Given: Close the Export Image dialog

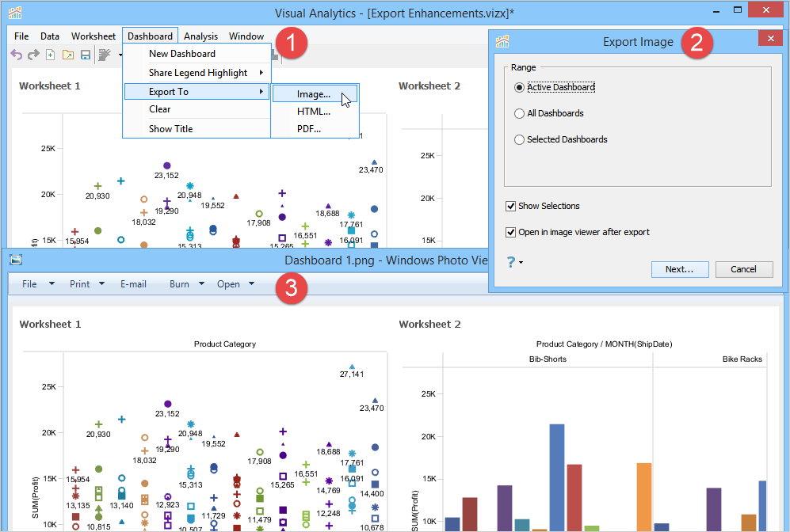Looking at the screenshot, I should [770, 38].
